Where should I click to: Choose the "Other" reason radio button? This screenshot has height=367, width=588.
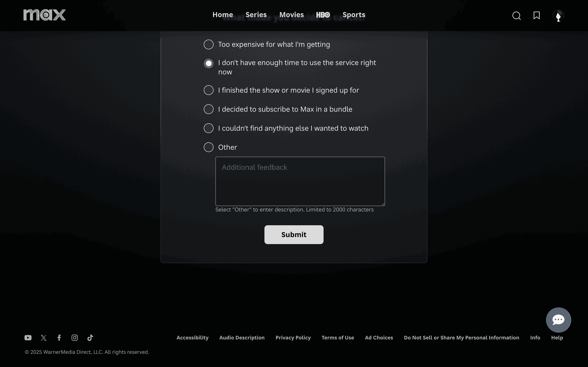(x=208, y=147)
